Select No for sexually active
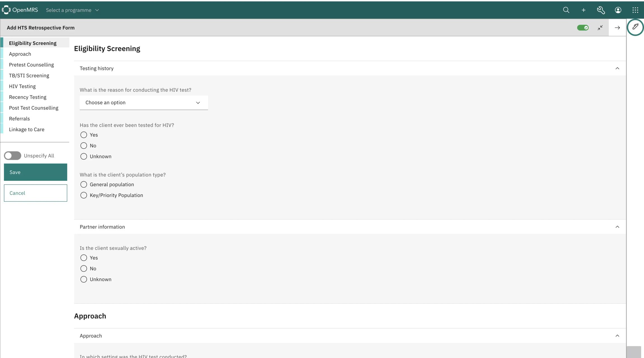 pos(83,268)
